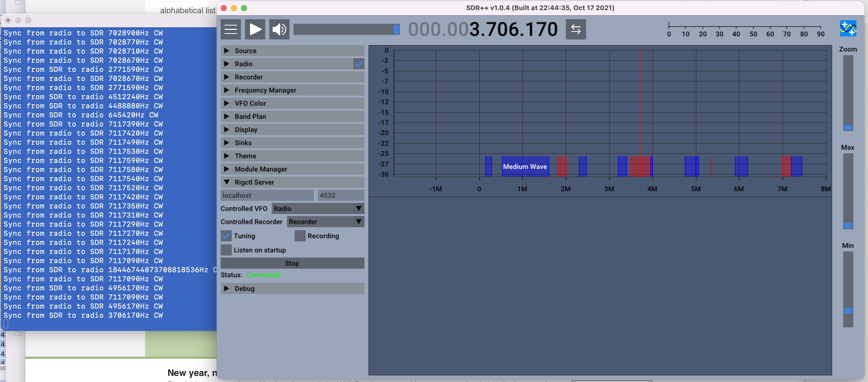Click the SDR++ waveform icon at top right

[x=848, y=28]
